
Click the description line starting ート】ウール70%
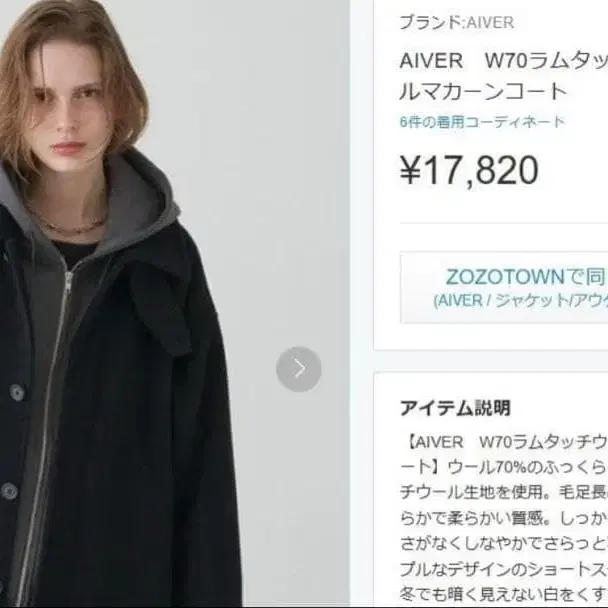(x=504, y=467)
